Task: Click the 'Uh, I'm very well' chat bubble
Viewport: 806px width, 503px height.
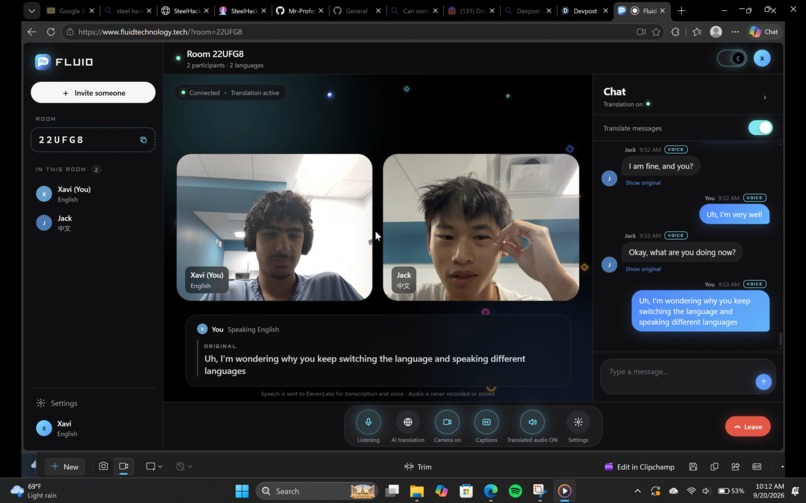Action: pyautogui.click(x=734, y=214)
